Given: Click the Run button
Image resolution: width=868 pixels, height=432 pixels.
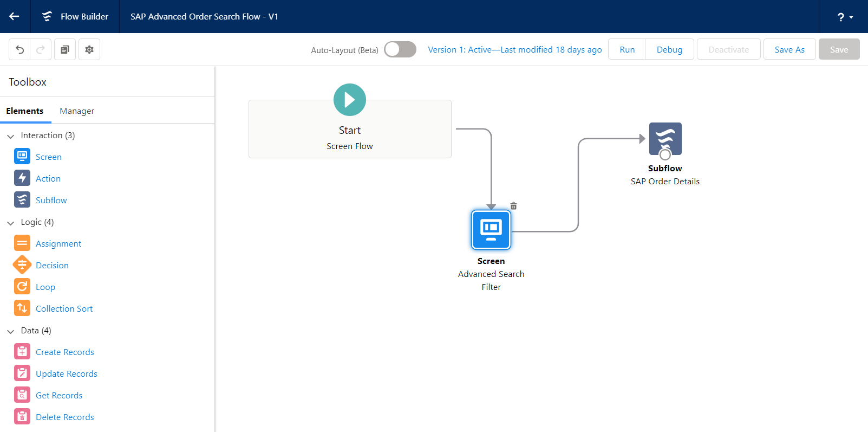Looking at the screenshot, I should 627,49.
